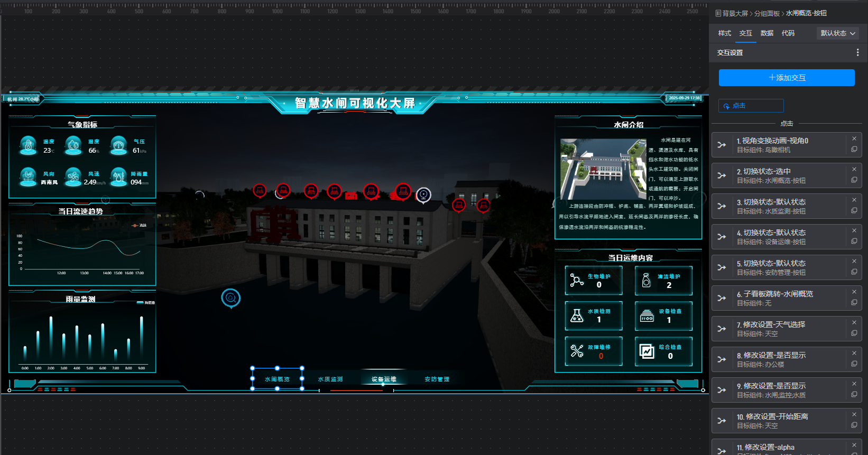Click the 添加交互 button
The image size is (868, 455).
point(787,78)
